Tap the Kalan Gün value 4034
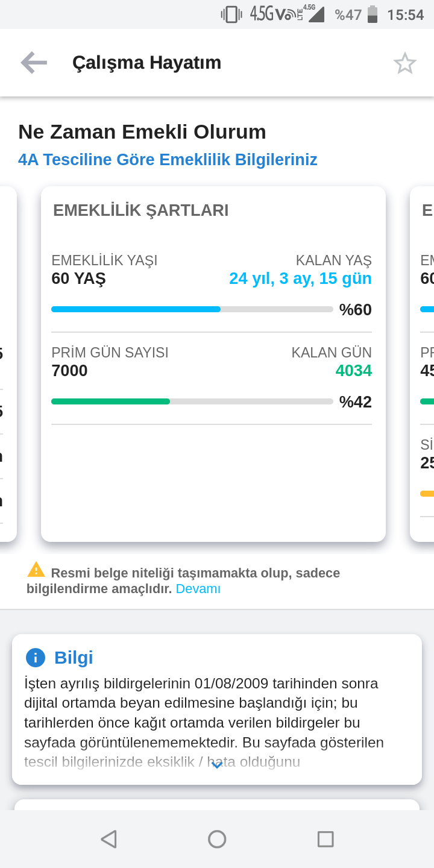 [x=354, y=371]
